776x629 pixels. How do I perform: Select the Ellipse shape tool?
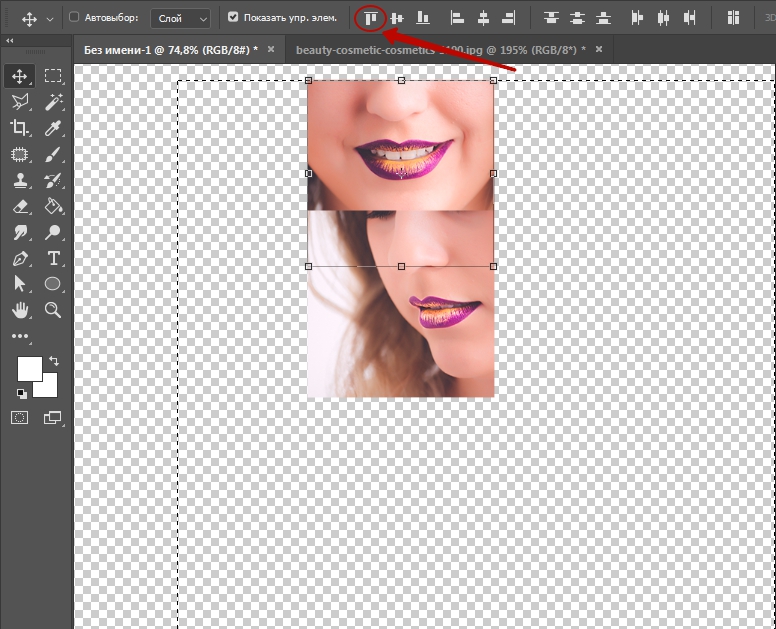click(x=53, y=284)
